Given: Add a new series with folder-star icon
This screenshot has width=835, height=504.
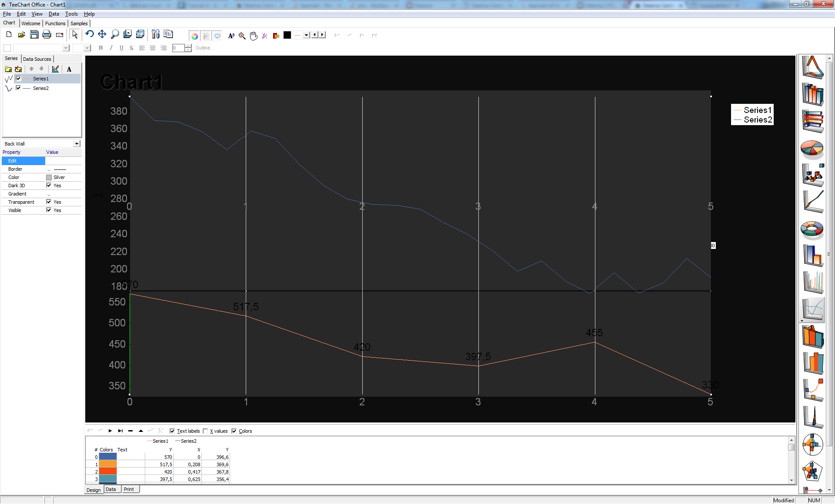Looking at the screenshot, I should tap(8, 69).
